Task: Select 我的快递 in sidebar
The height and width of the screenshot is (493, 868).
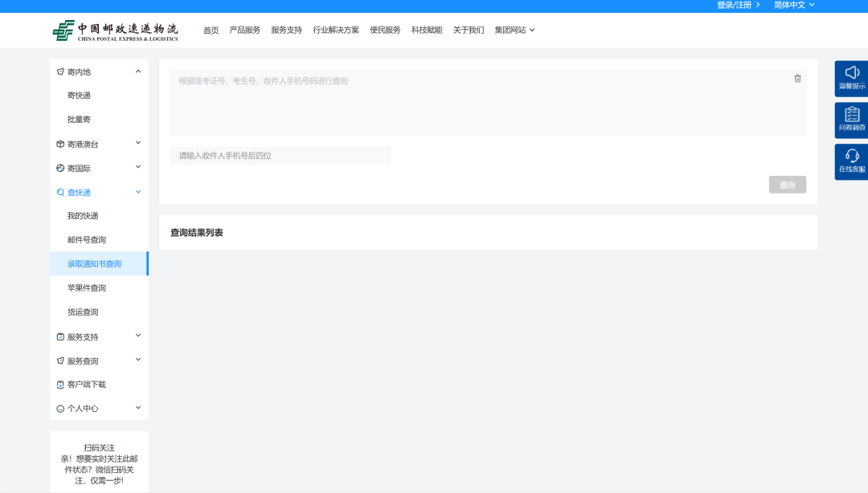Action: click(83, 216)
